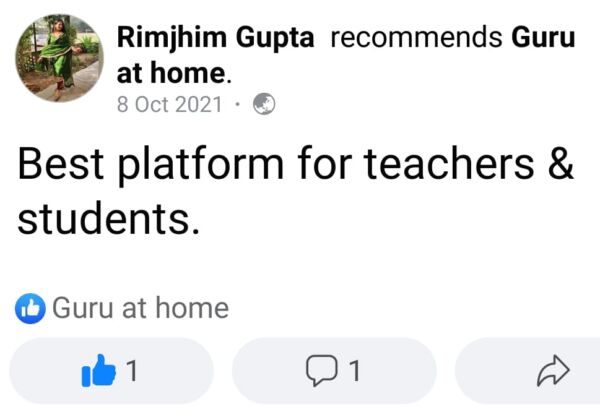
Task: Click the comment count beside speech bubble
Action: (353, 371)
